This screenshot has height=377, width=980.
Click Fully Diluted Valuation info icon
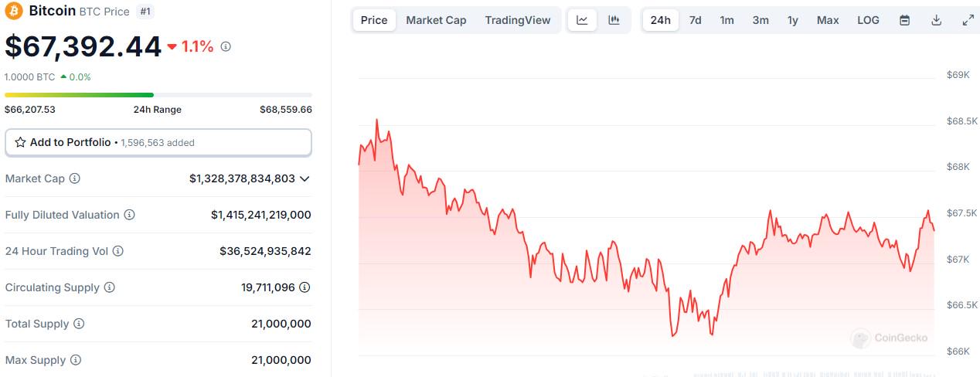coord(130,215)
